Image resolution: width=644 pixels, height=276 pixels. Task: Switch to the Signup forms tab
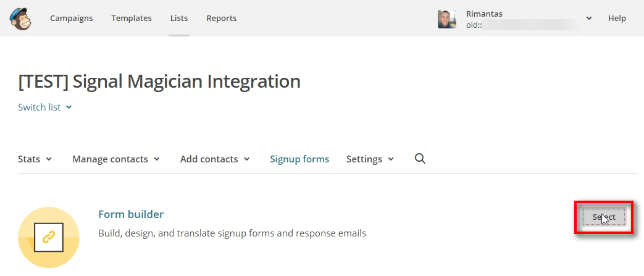299,159
